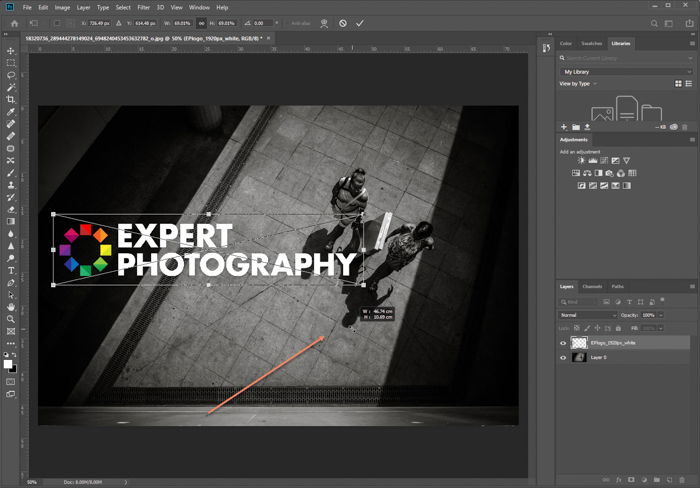Viewport: 700px width, 488px height.
Task: Select the Hand tool
Action: [x=11, y=307]
